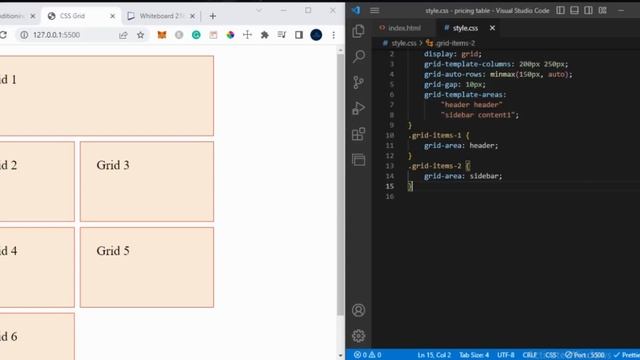
Task: Click the Prettier status bar item
Action: 627,355
